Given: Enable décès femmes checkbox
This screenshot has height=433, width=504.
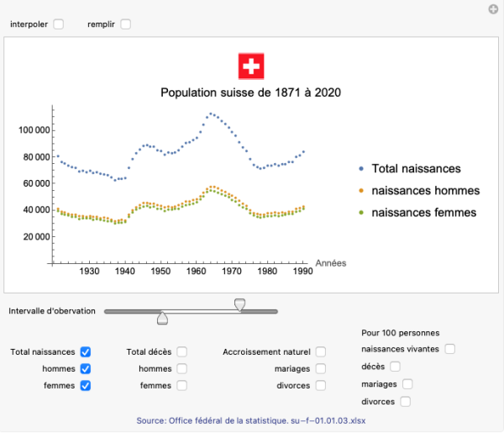Looking at the screenshot, I should (x=181, y=386).
